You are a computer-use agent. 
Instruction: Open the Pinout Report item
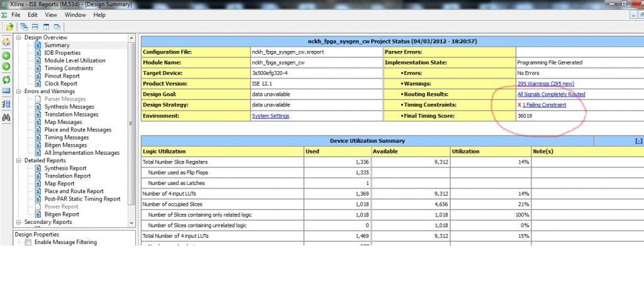click(62, 75)
